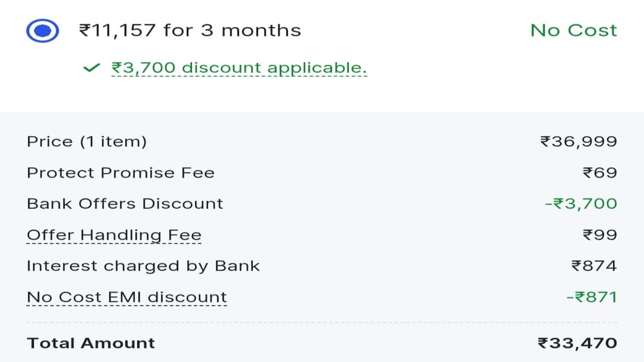Click the green checkmark icon beside discount

pyautogui.click(x=92, y=68)
